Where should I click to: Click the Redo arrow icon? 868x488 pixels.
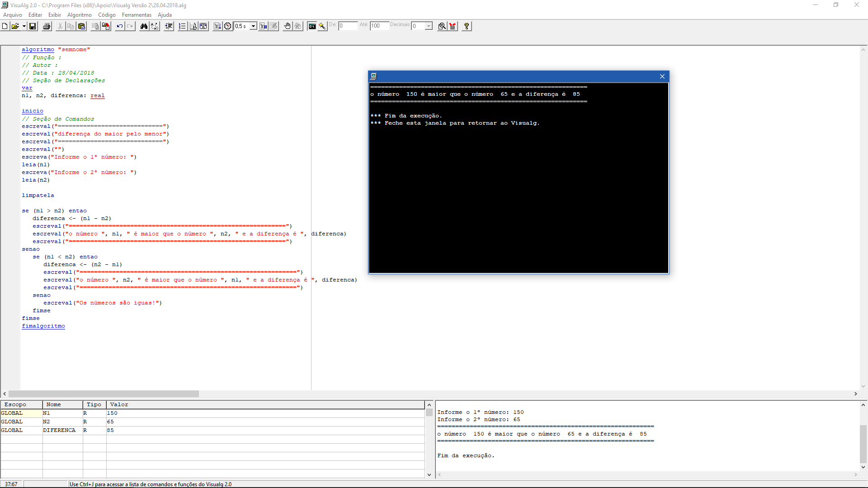pos(130,26)
